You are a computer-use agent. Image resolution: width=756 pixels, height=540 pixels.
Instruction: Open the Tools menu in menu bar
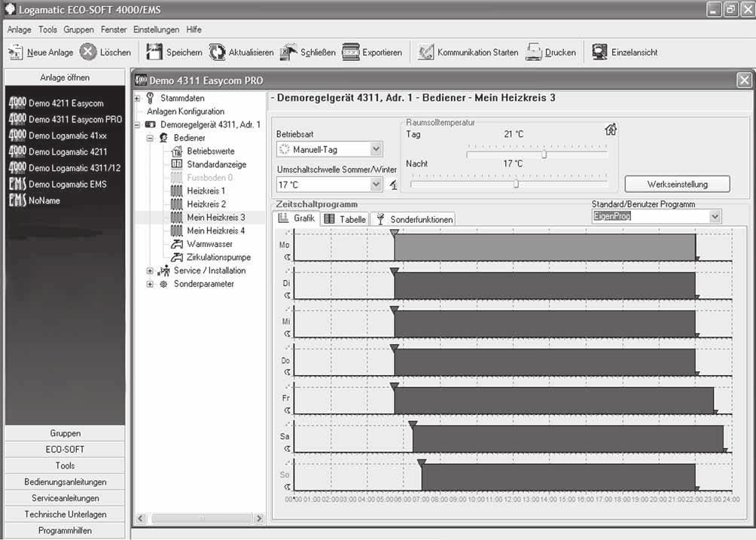(47, 29)
